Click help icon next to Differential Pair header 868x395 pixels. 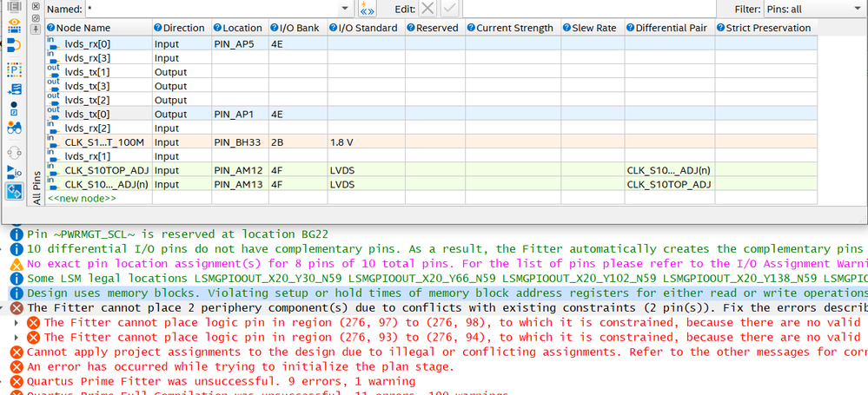(x=631, y=28)
